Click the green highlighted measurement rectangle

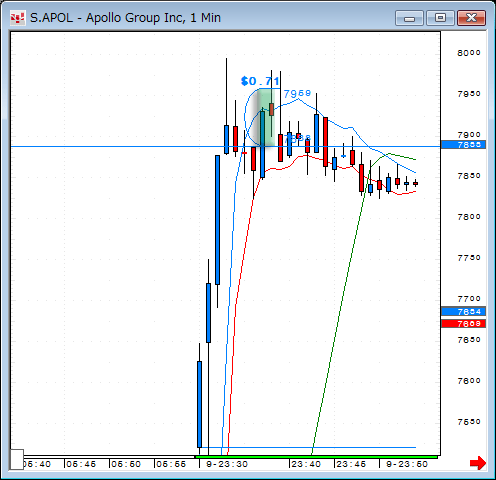tap(266, 117)
